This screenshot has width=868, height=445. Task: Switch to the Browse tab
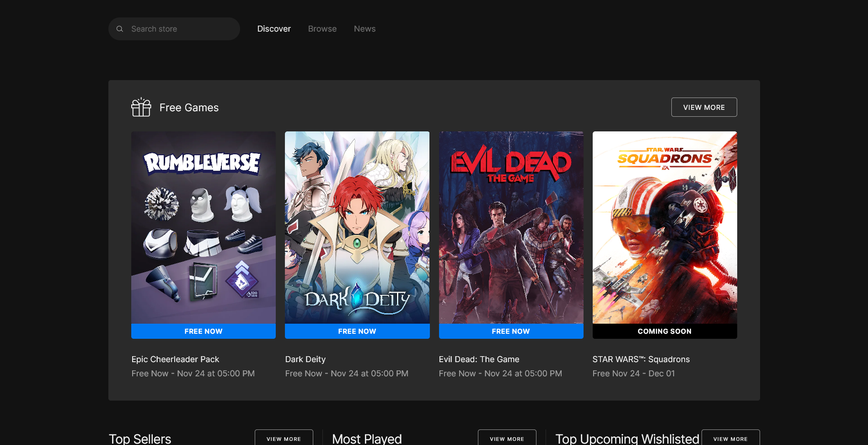click(x=322, y=29)
